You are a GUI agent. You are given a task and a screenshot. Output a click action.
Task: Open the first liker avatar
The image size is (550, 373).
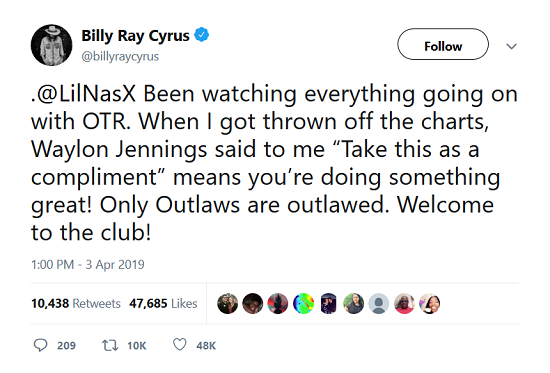[227, 304]
